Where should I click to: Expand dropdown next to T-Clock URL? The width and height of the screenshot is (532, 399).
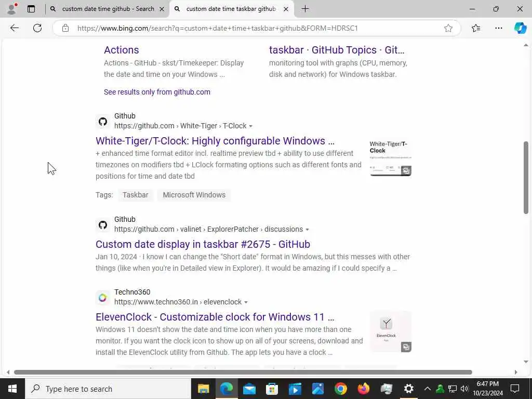251,126
